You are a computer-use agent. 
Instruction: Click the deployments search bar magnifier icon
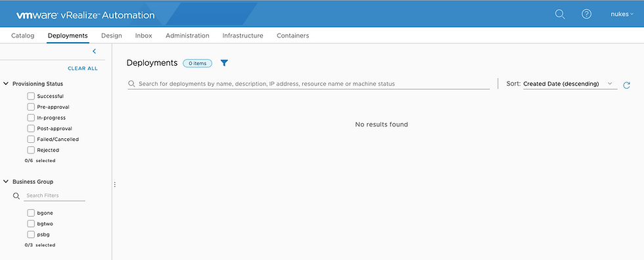coord(131,84)
